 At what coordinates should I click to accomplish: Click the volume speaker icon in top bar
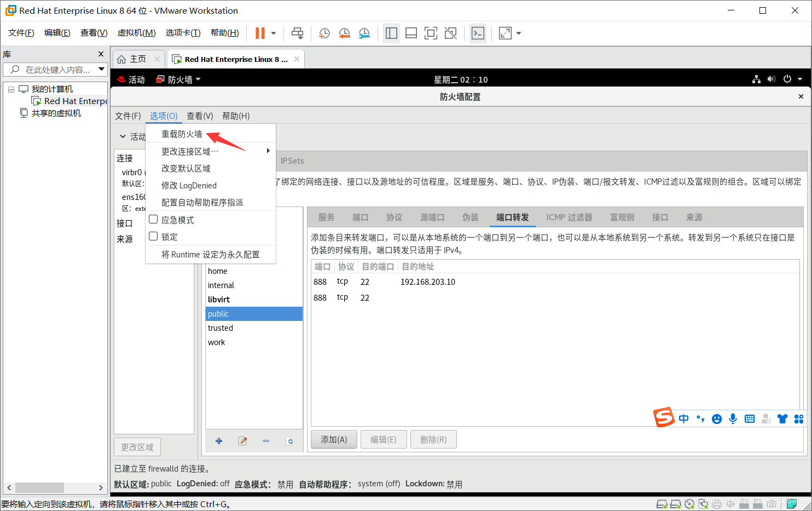click(772, 79)
